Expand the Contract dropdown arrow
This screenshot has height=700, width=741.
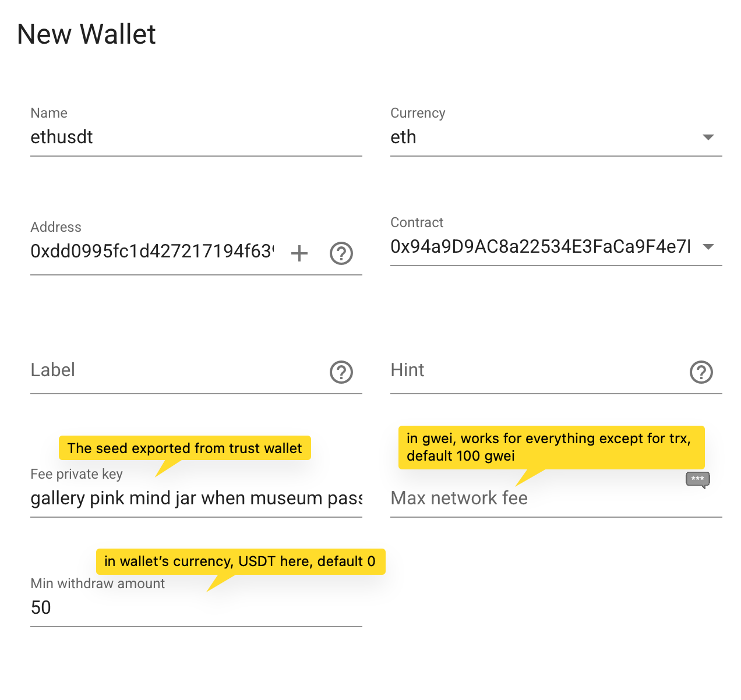tap(708, 247)
